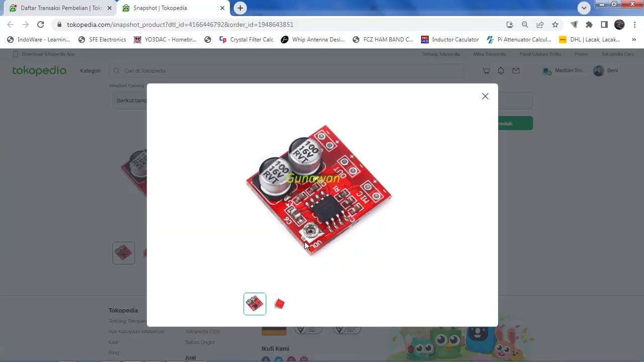Viewport: 644px width, 362px height.
Task: Open the Kategori menu
Action: (90, 71)
